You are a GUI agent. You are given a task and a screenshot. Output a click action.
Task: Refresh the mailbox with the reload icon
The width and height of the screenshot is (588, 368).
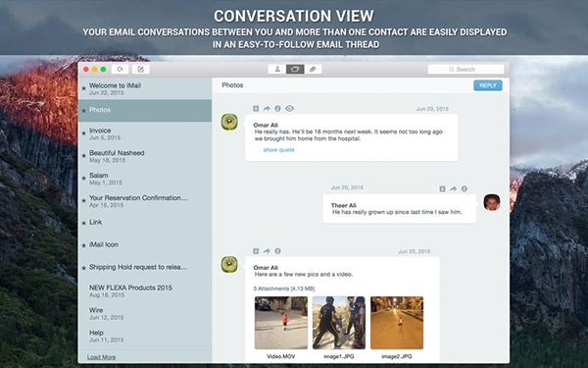point(120,69)
